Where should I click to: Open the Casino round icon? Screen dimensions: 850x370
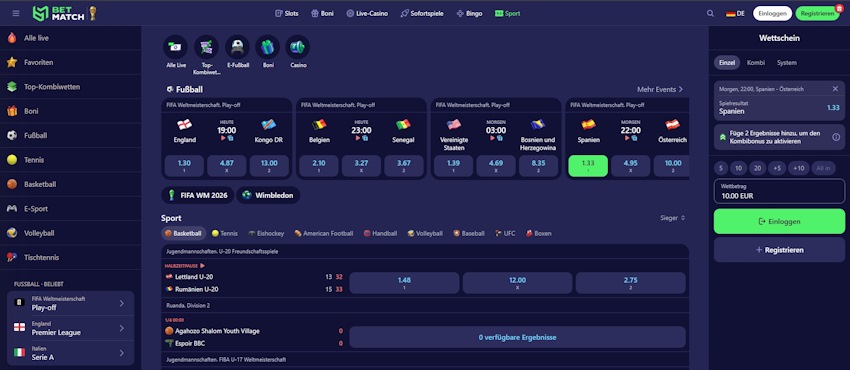[298, 47]
